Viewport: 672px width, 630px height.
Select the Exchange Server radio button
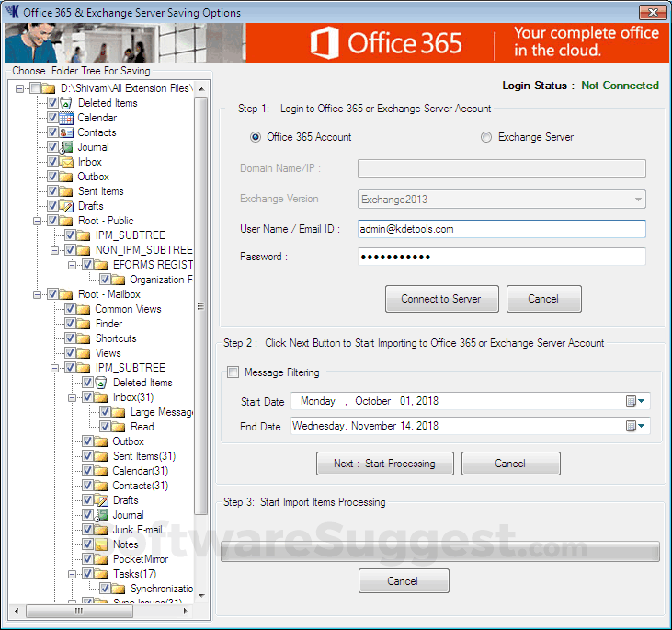[486, 137]
